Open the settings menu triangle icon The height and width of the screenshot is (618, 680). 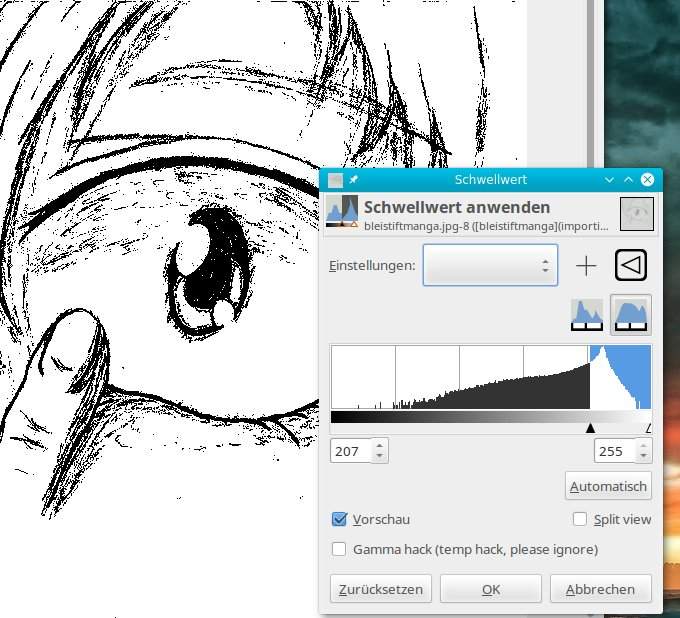(631, 265)
